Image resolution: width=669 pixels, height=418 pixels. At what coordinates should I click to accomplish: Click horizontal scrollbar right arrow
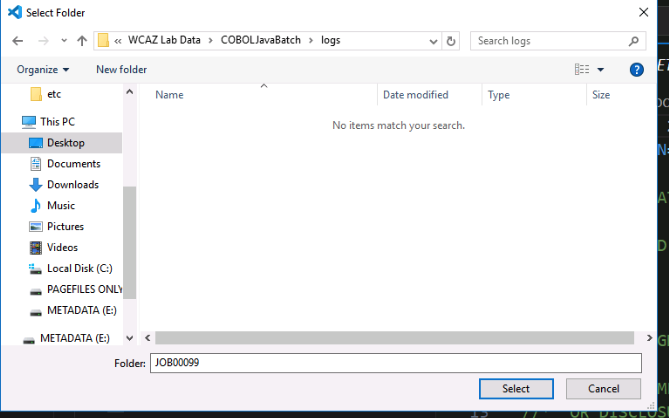(x=649, y=338)
